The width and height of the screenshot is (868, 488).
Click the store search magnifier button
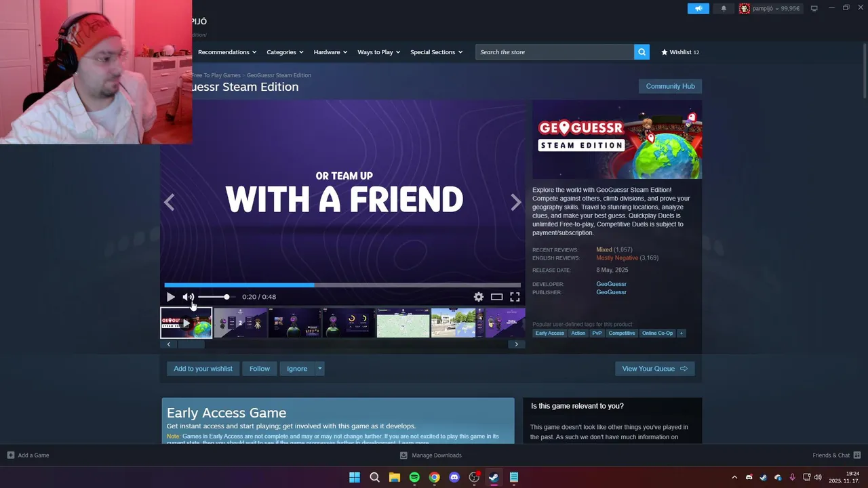[642, 52]
